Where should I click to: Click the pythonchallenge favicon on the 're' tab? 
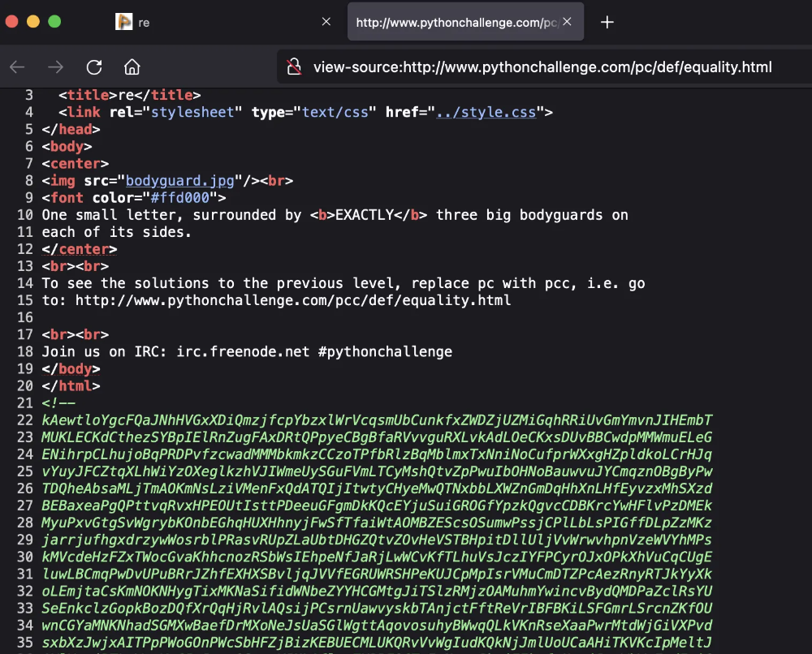pyautogui.click(x=123, y=23)
